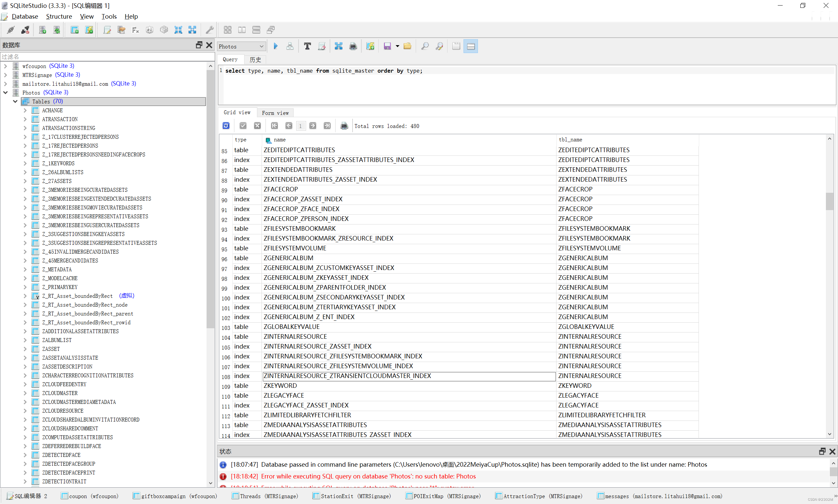Click the save SQL to file icon
838x504 pixels.
pos(387,46)
